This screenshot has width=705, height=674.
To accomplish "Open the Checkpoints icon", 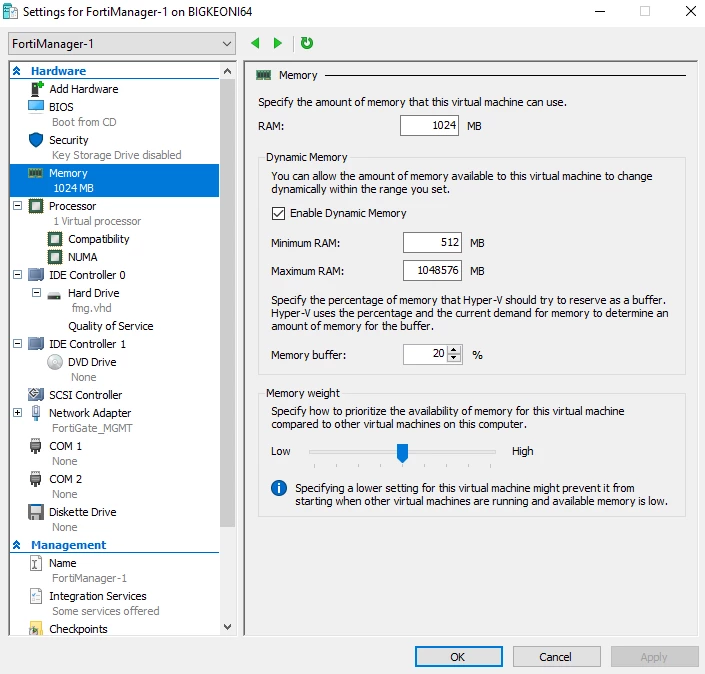I will (x=36, y=629).
